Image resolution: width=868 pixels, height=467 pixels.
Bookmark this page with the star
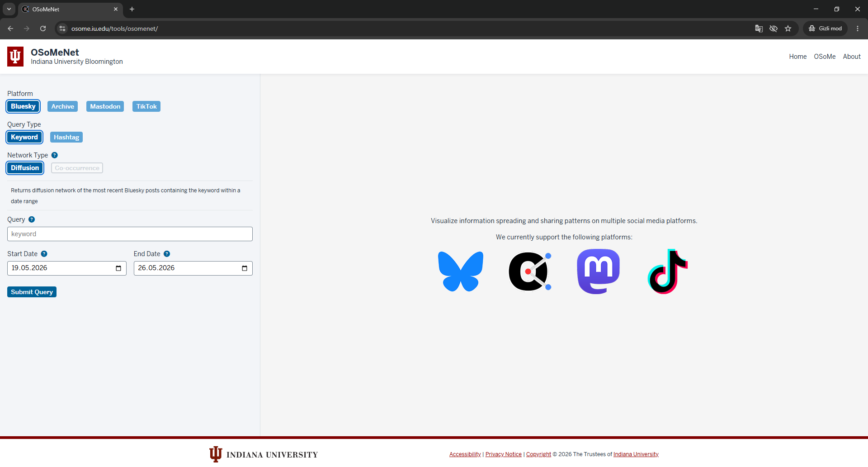pyautogui.click(x=788, y=29)
